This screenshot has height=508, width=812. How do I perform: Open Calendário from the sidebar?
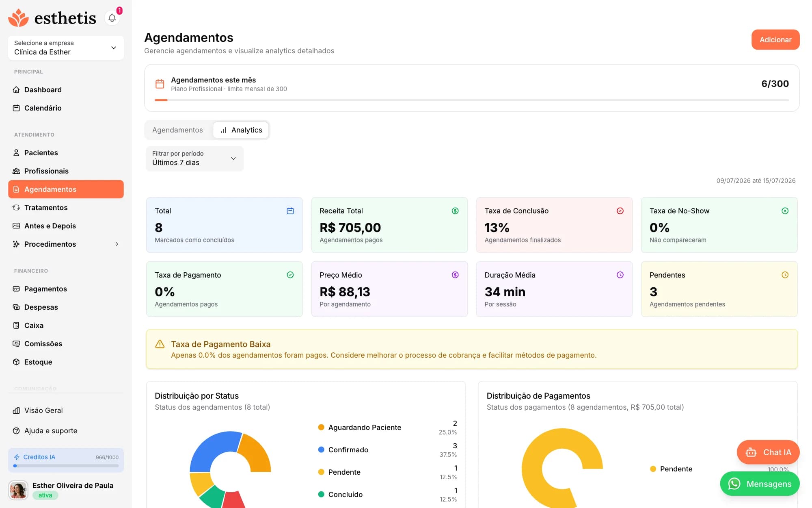point(66,108)
